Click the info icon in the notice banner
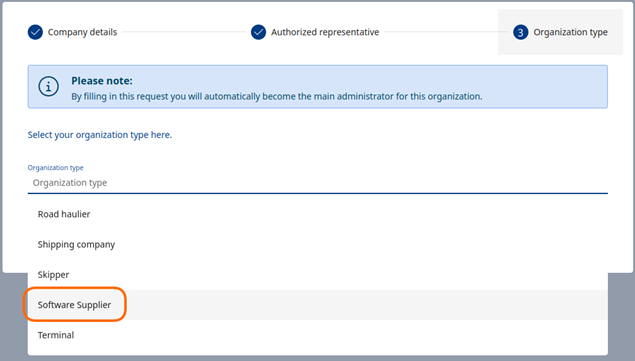635x361 pixels. point(49,86)
